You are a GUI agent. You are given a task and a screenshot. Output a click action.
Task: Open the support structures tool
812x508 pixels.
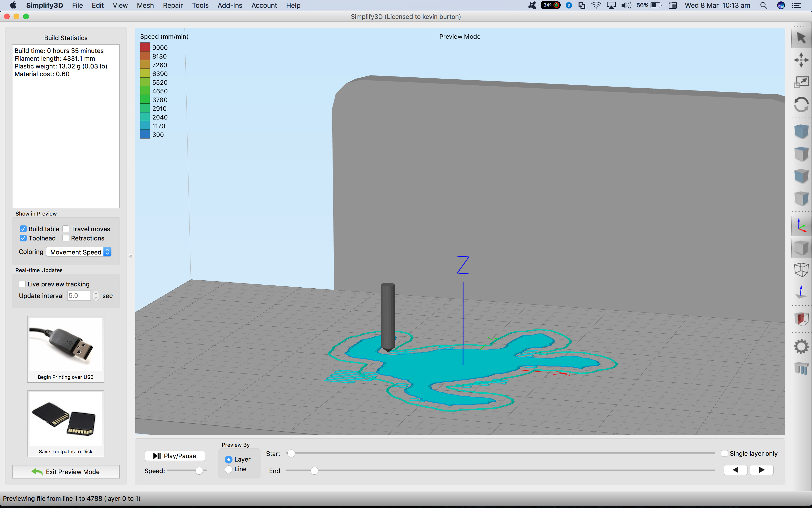pos(801,369)
